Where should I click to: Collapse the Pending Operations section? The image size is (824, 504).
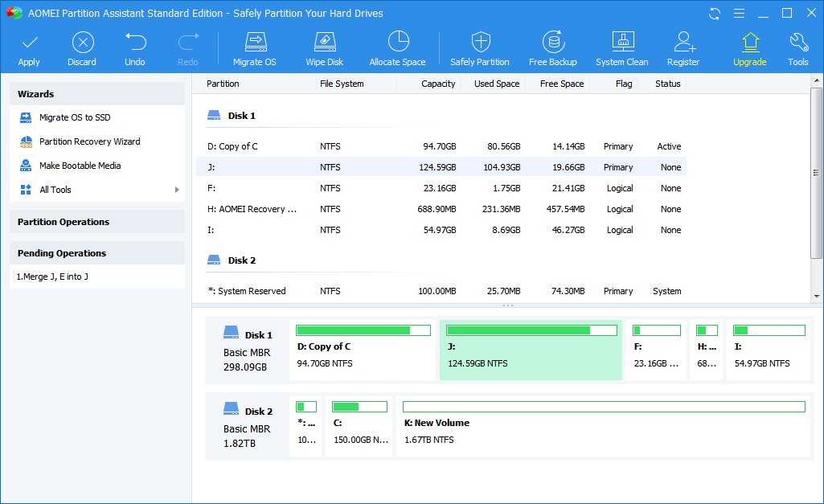click(97, 253)
